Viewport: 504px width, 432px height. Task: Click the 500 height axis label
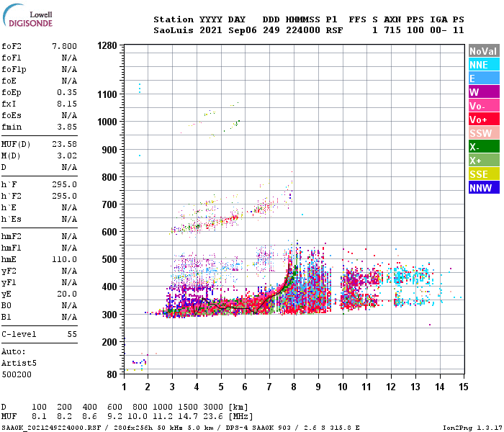click(109, 259)
